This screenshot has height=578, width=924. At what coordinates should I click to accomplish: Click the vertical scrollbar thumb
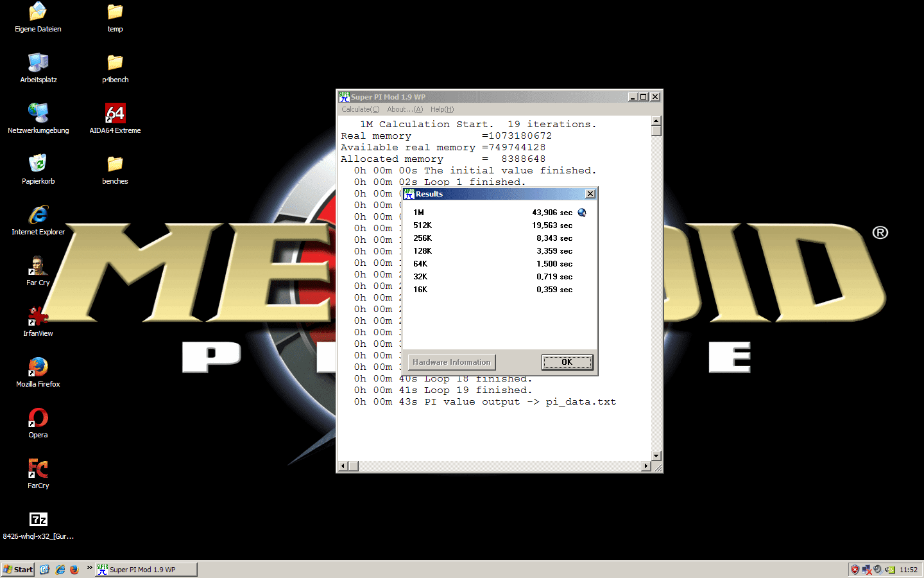pos(656,131)
